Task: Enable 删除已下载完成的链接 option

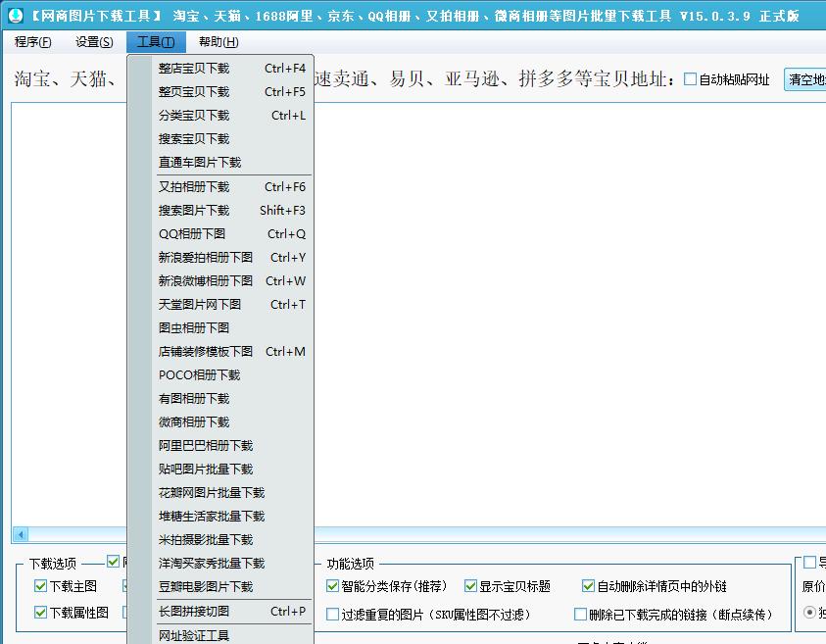Action: coord(581,612)
